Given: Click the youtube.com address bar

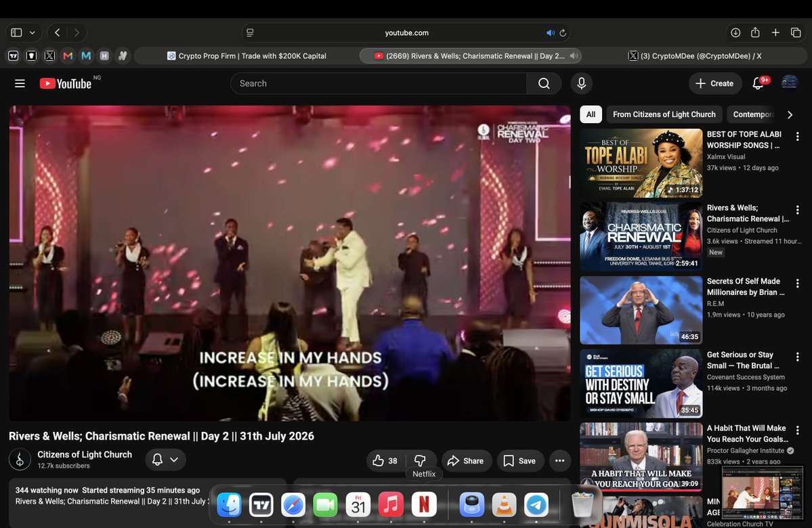Looking at the screenshot, I should click(406, 32).
